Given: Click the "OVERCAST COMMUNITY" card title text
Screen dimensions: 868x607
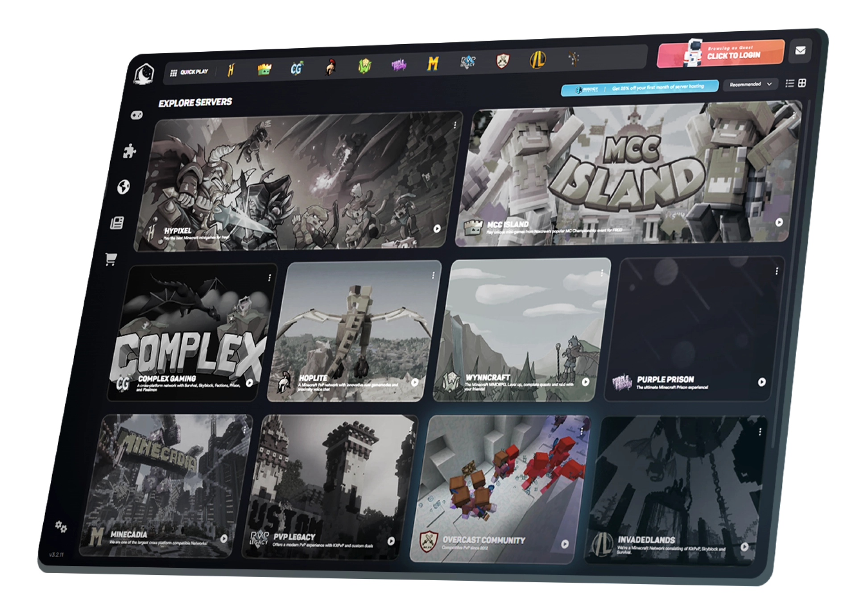Looking at the screenshot, I should (484, 540).
